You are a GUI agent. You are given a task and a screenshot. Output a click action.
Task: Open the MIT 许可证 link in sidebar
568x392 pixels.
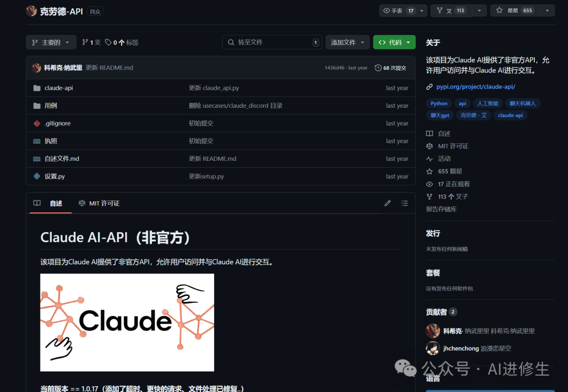448,146
